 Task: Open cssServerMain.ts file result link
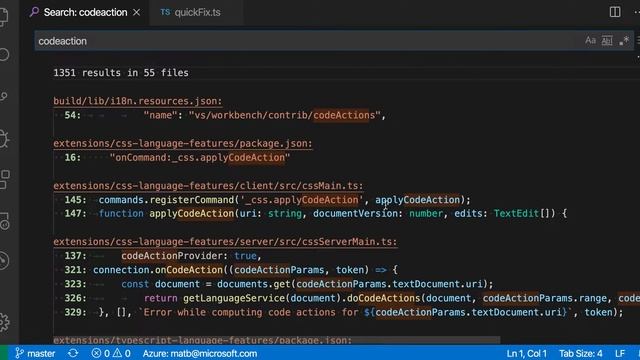(x=225, y=242)
